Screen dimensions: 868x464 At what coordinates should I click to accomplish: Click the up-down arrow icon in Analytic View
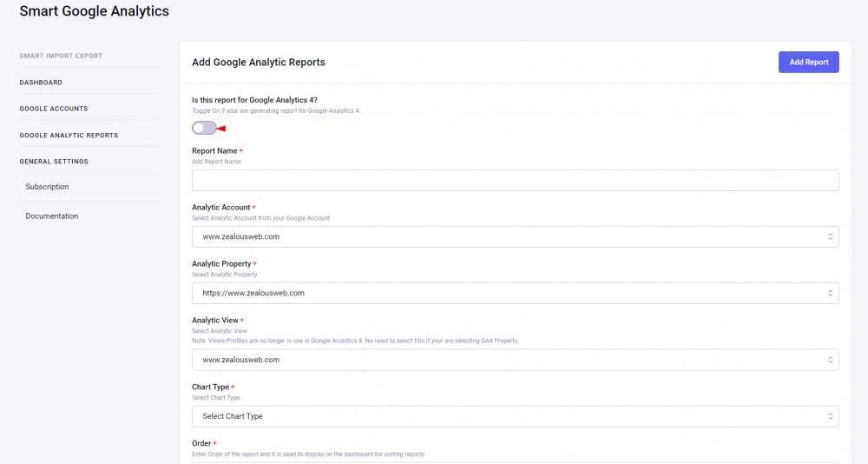830,360
